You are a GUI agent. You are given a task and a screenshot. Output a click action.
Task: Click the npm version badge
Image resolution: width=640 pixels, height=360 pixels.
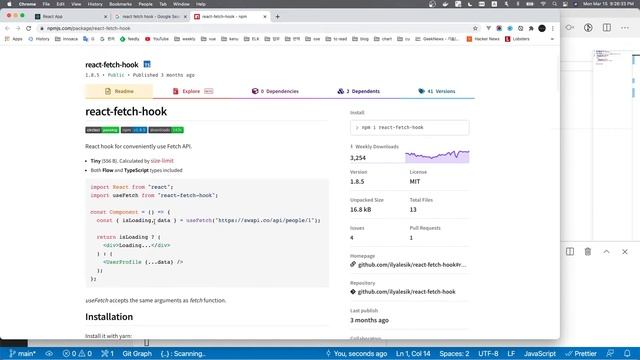click(134, 130)
